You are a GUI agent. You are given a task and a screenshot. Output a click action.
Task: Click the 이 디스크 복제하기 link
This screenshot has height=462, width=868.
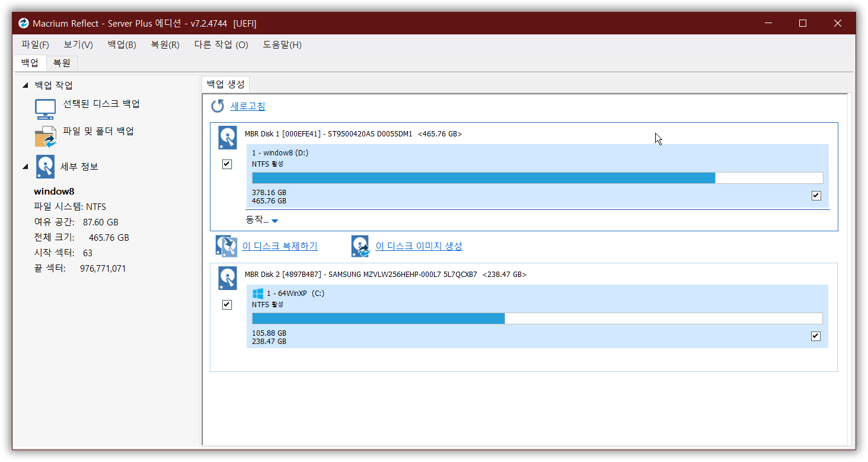[280, 246]
